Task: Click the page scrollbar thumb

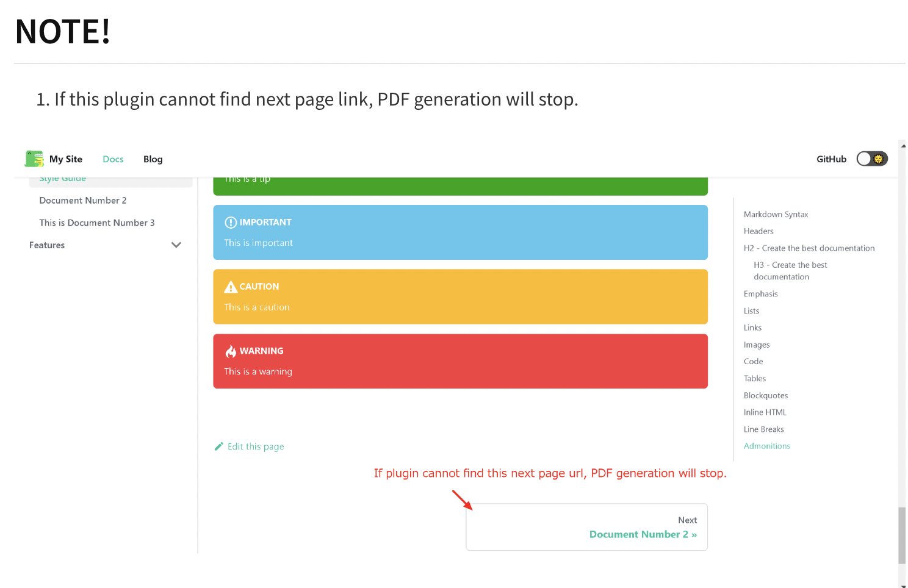Action: click(902, 535)
